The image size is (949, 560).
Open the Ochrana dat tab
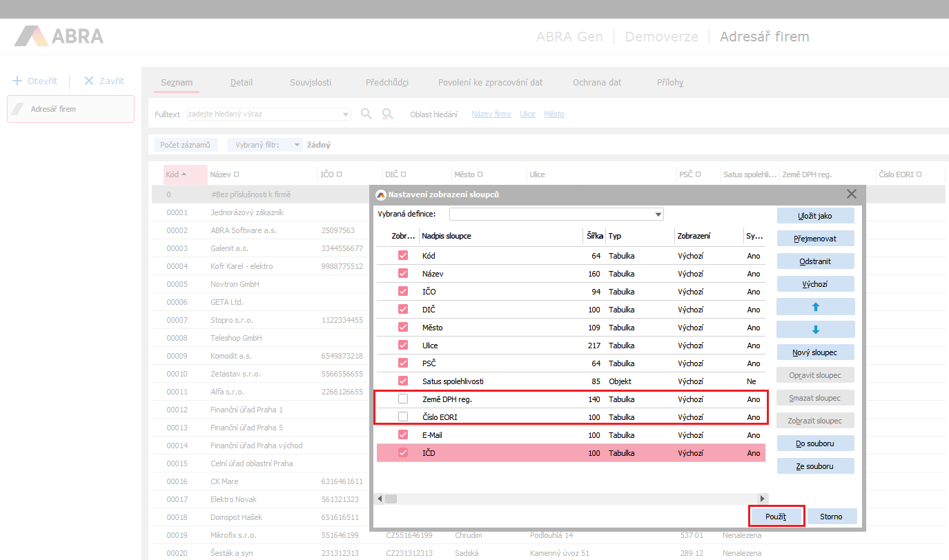point(596,83)
